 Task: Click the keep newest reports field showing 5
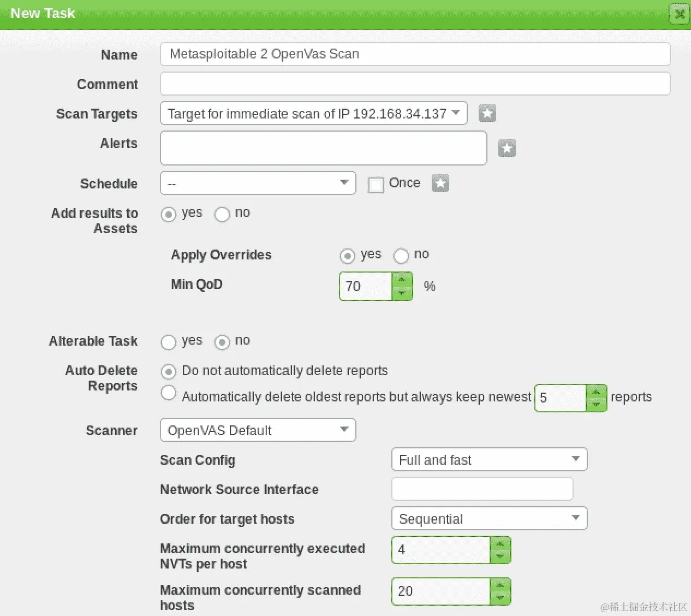pos(561,398)
